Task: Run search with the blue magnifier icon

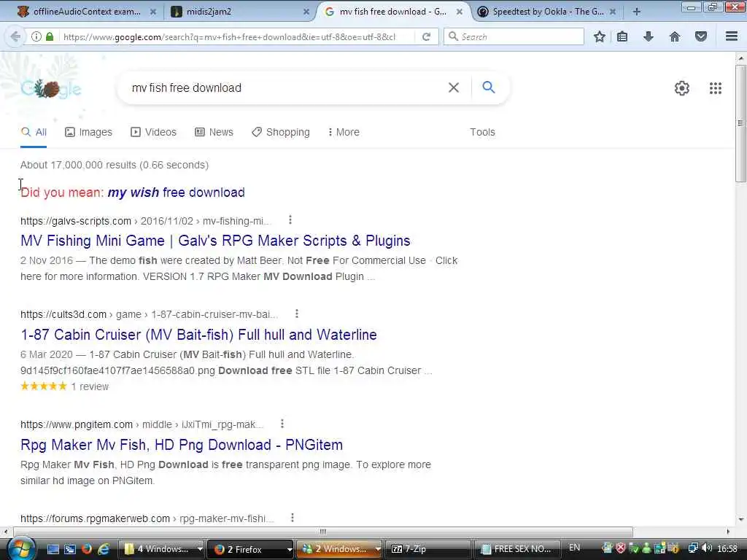Action: pos(488,87)
